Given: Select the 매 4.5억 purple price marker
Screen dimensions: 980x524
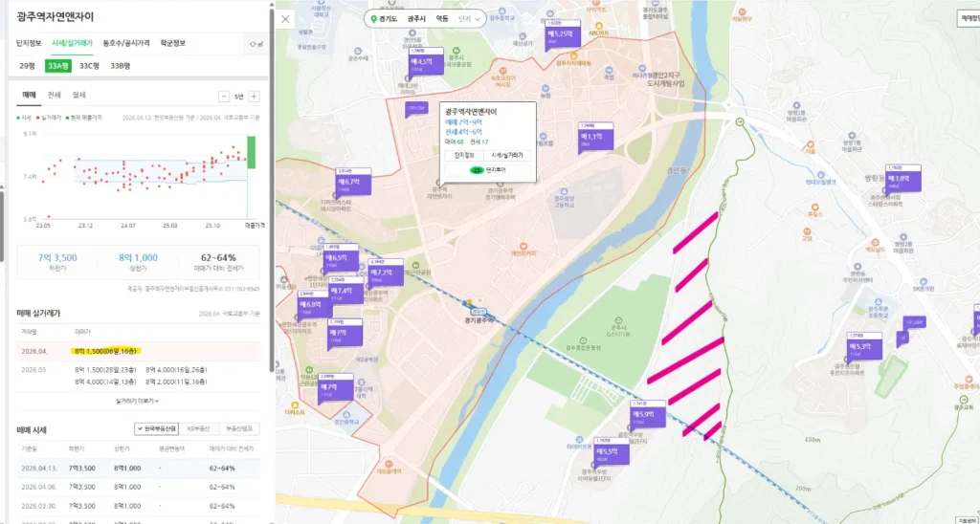Looking at the screenshot, I should click(x=422, y=63).
